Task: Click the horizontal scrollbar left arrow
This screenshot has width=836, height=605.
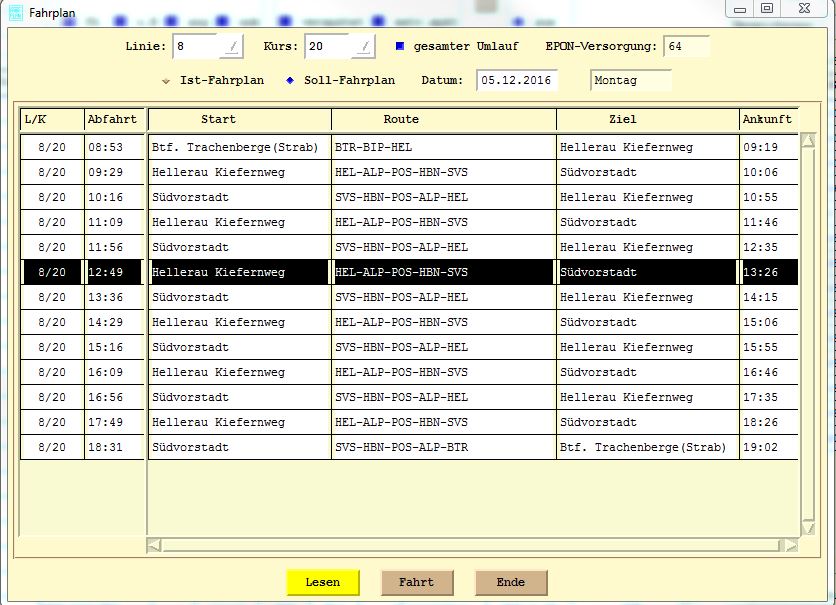Action: click(x=154, y=545)
